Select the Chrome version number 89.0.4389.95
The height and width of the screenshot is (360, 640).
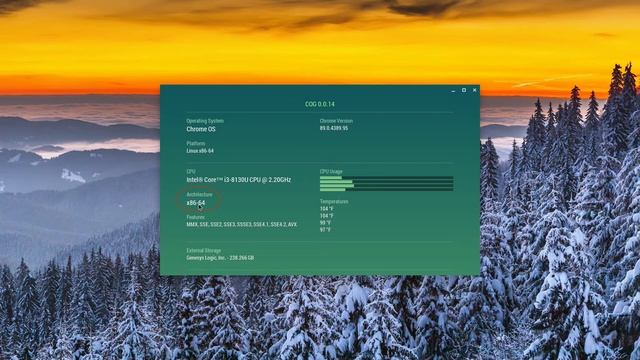click(334, 128)
